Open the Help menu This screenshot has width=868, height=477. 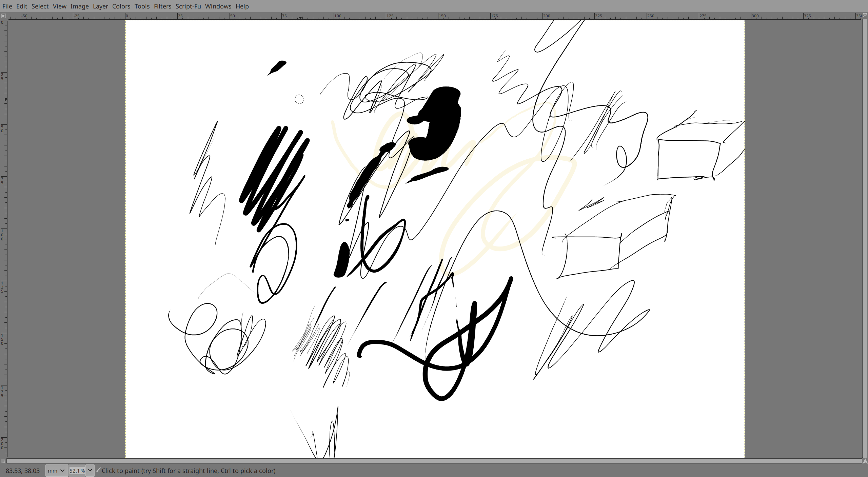tap(242, 6)
